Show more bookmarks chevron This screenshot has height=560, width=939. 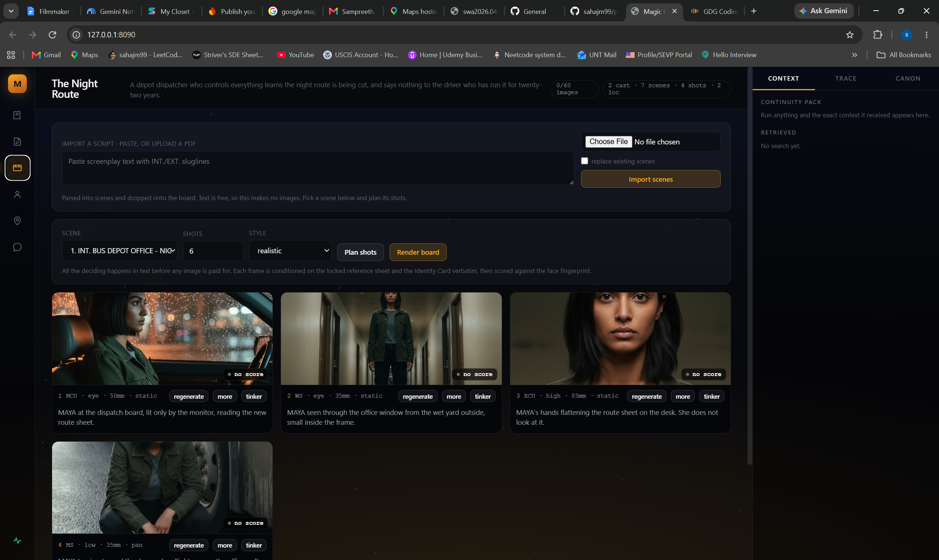[854, 55]
